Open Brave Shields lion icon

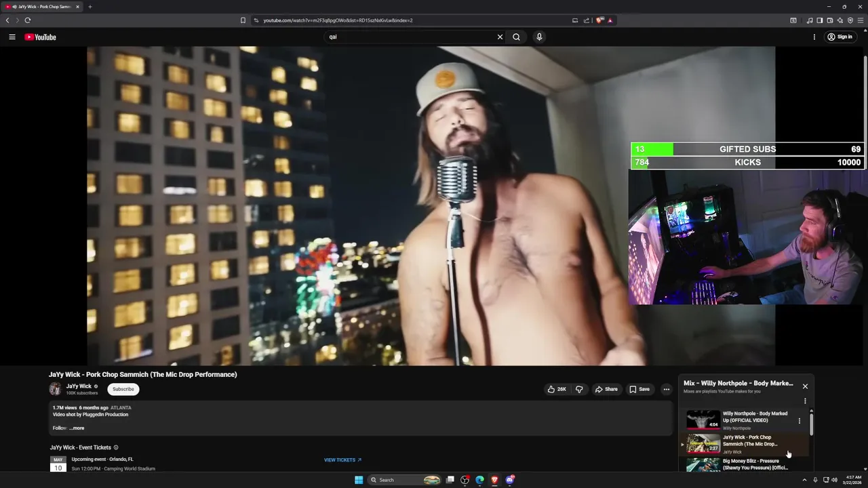(599, 20)
